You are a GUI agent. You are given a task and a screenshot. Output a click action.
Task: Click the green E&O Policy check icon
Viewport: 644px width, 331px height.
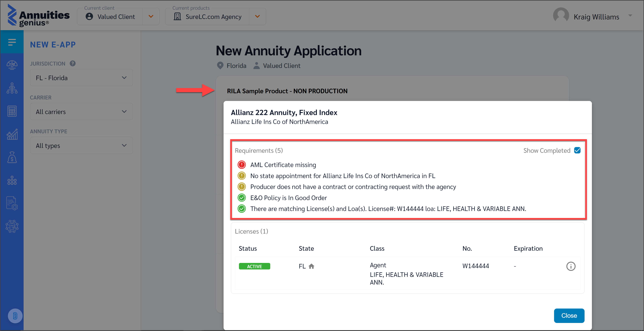[x=242, y=198]
